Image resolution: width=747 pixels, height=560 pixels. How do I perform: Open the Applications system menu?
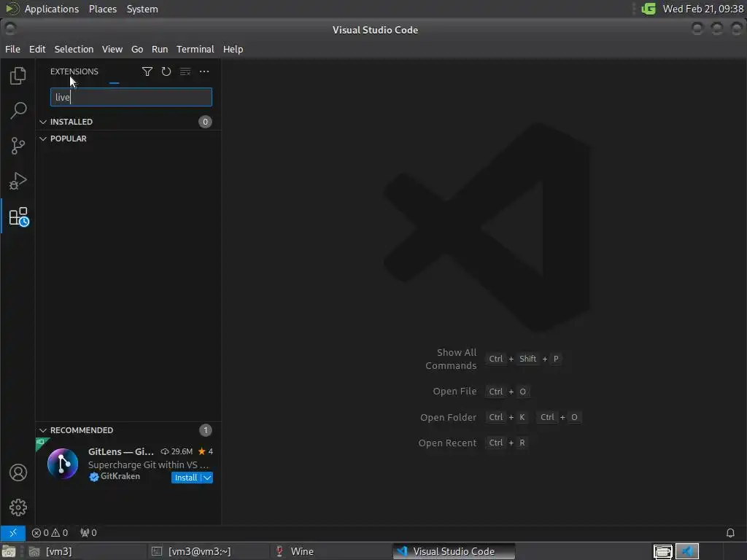pos(52,9)
